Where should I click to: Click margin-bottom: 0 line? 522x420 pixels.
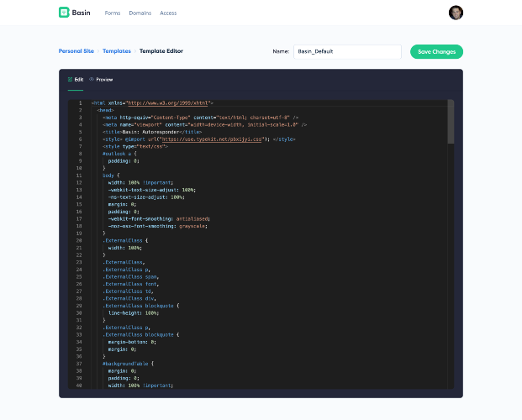point(132,342)
